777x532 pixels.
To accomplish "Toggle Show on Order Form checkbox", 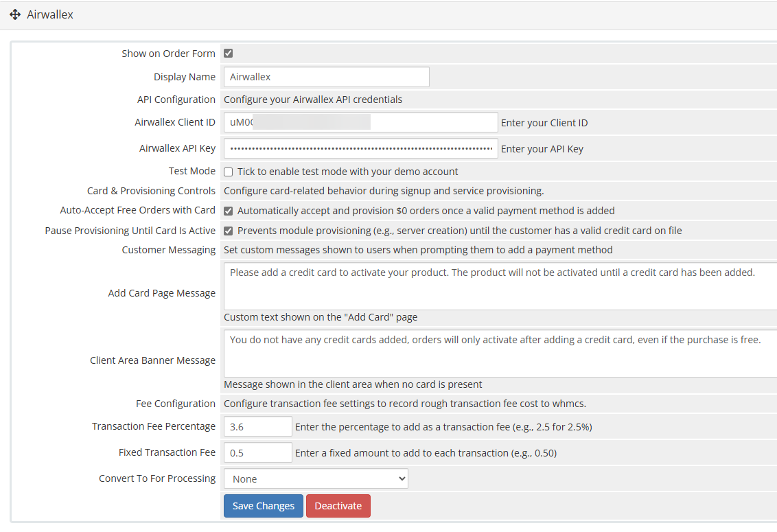I will [x=228, y=53].
